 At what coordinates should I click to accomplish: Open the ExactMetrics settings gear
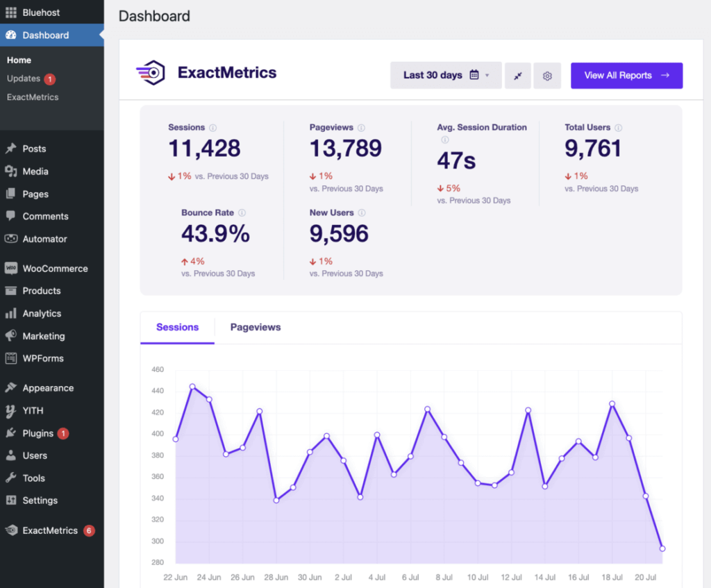[x=547, y=75]
